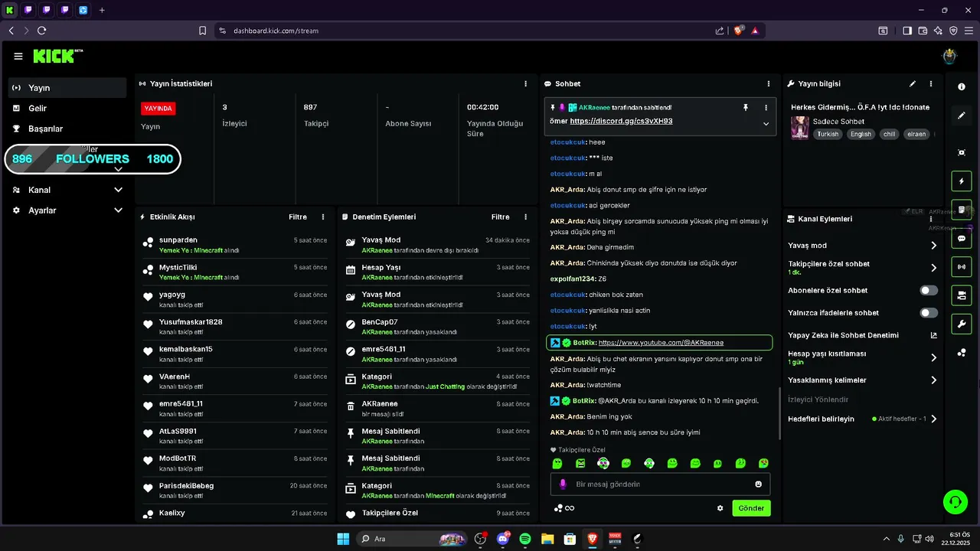
Task: Open the green support headset bubble
Action: pyautogui.click(x=955, y=502)
